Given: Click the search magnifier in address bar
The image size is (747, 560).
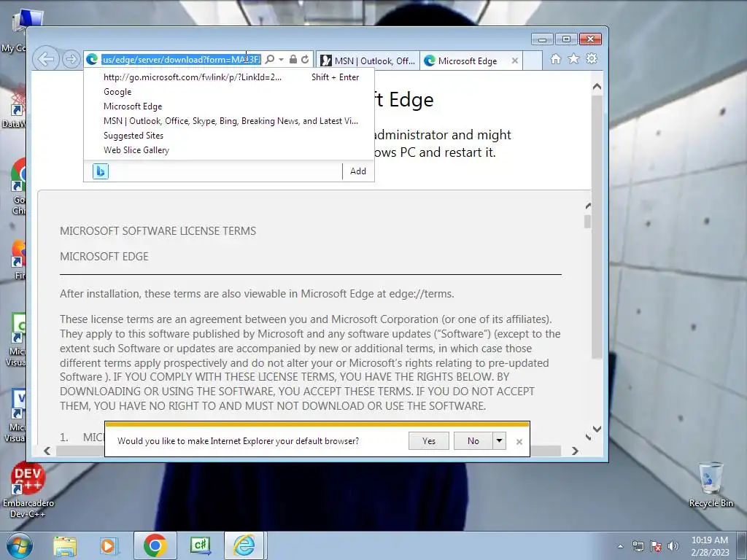Looking at the screenshot, I should [x=270, y=60].
